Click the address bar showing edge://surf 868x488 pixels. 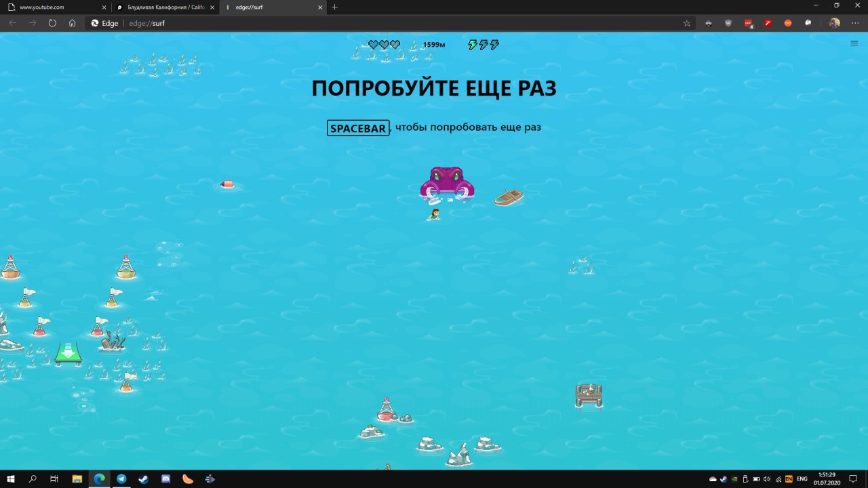click(x=390, y=23)
